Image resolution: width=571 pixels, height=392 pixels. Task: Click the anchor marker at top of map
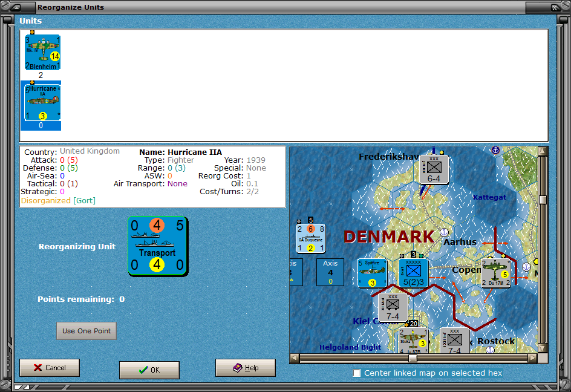[495, 150]
